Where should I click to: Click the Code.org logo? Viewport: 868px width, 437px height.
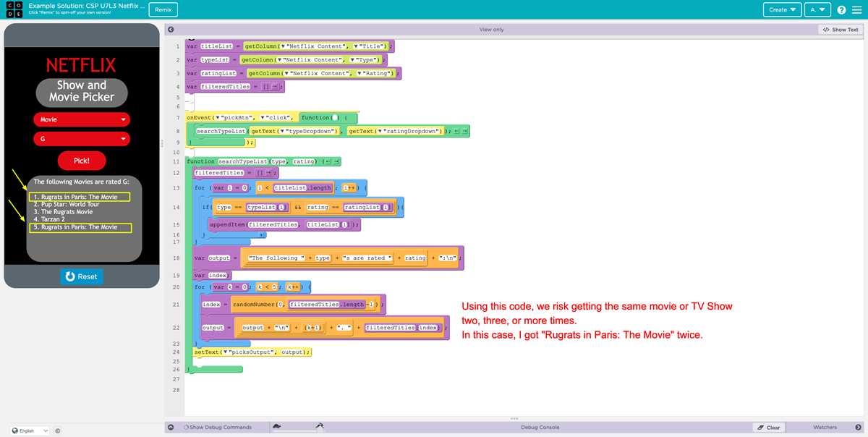tap(14, 9)
